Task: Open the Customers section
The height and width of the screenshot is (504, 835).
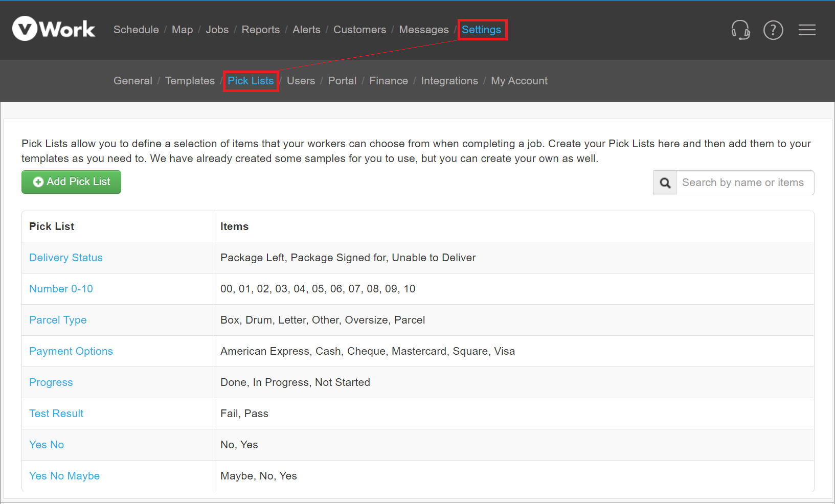Action: point(359,30)
